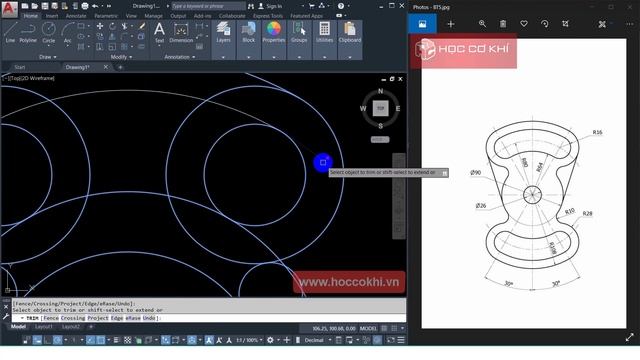
Task: Choose Undo option in the TRIM command line
Action: click(149, 318)
